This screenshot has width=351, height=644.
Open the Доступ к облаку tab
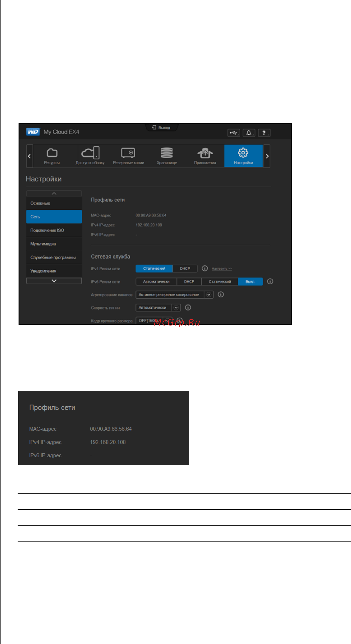90,156
